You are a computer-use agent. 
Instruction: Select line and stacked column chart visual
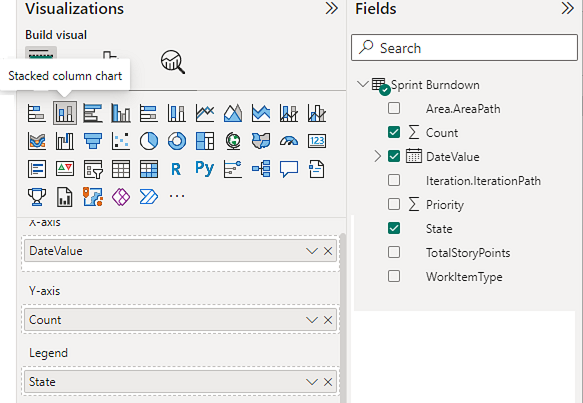click(x=289, y=113)
